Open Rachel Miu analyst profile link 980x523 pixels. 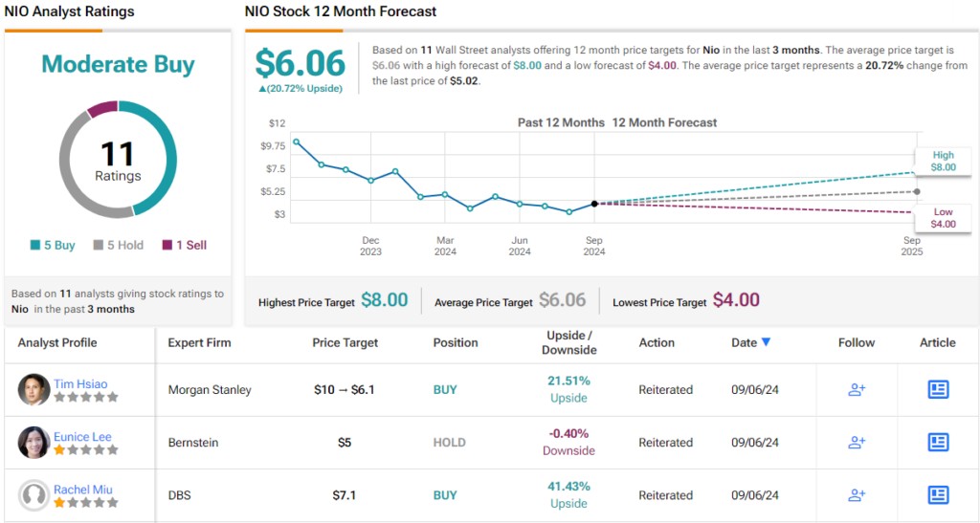coord(82,490)
